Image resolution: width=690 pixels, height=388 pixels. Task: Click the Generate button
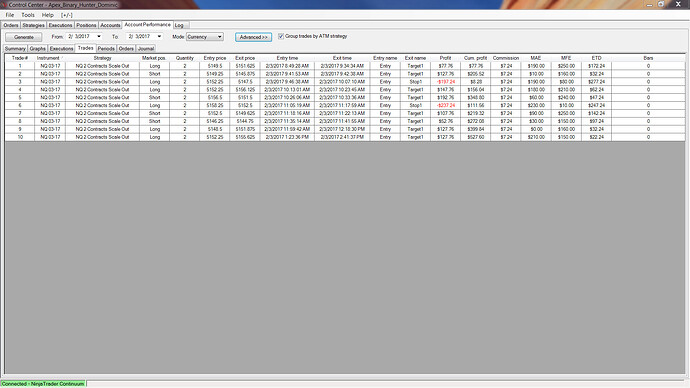(x=24, y=37)
